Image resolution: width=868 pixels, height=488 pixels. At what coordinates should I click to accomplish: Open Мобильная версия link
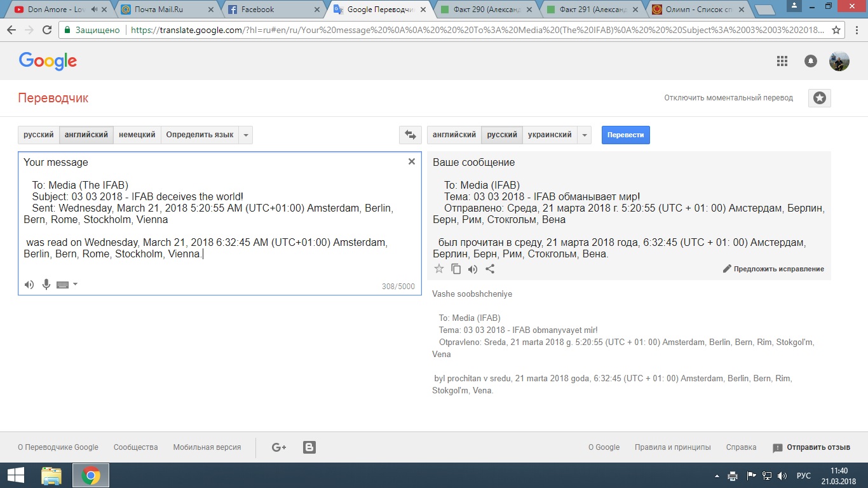tap(207, 447)
